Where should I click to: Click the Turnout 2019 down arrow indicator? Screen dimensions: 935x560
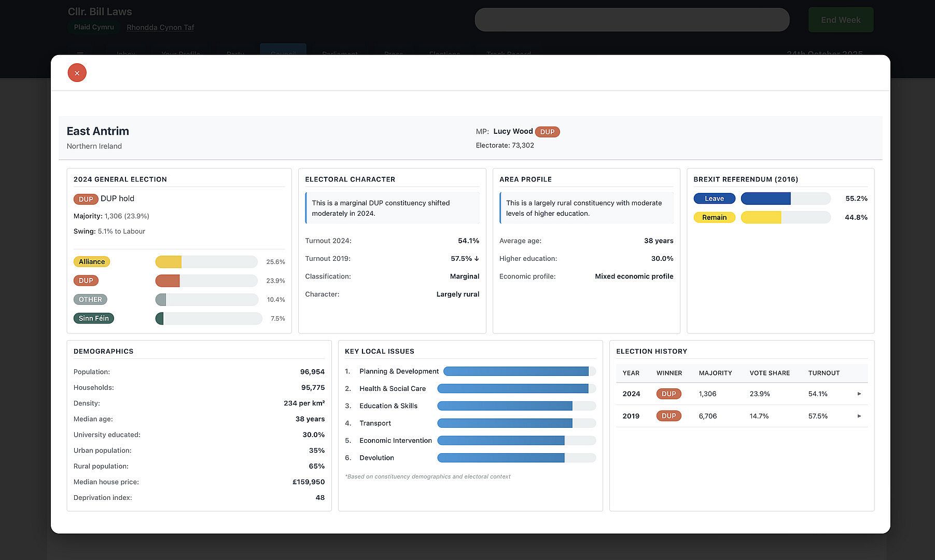[x=477, y=259]
